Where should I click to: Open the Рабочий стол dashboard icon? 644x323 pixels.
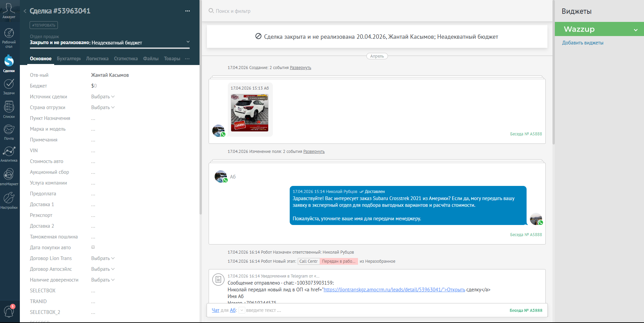[9, 38]
